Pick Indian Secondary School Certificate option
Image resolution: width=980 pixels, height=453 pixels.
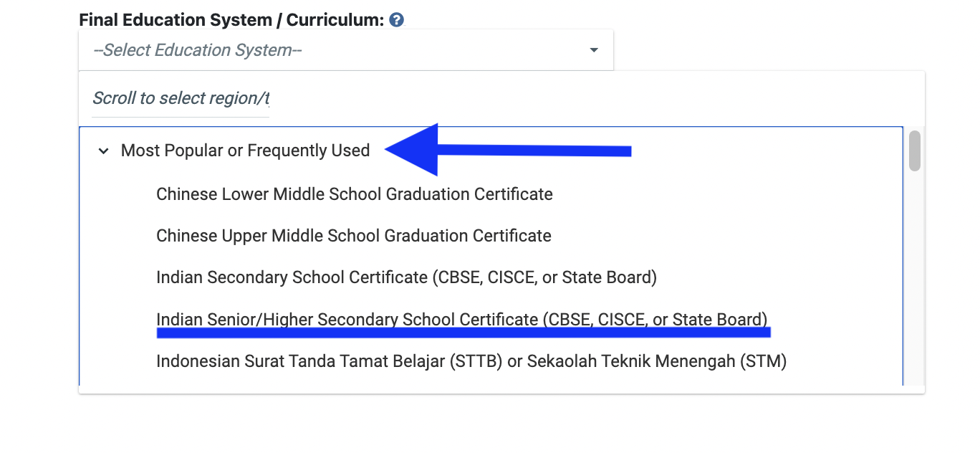click(406, 277)
